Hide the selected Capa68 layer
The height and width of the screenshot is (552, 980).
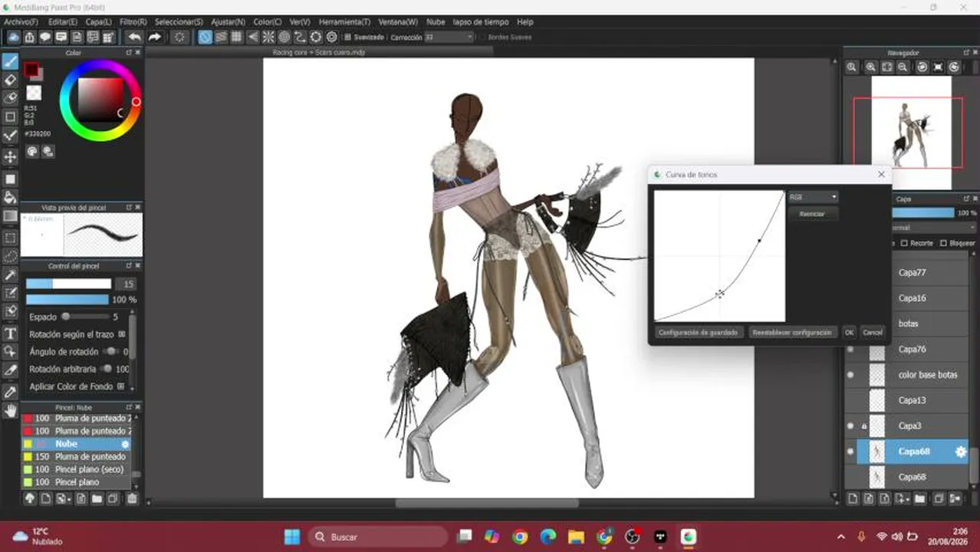tap(850, 452)
